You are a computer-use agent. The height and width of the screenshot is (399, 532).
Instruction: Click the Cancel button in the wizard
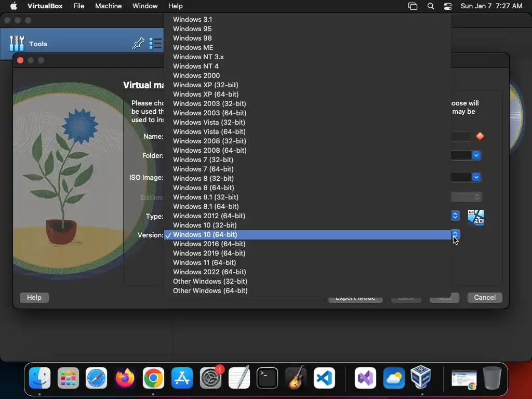click(485, 298)
